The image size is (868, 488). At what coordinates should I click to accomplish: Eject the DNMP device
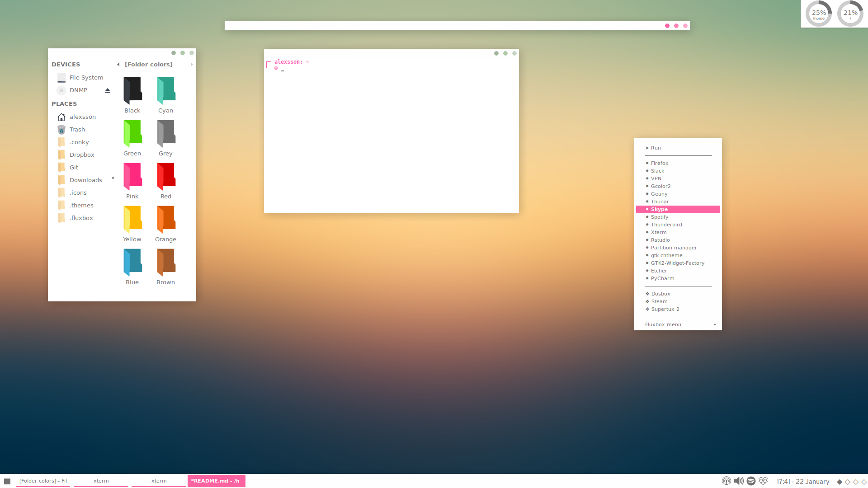pyautogui.click(x=108, y=90)
